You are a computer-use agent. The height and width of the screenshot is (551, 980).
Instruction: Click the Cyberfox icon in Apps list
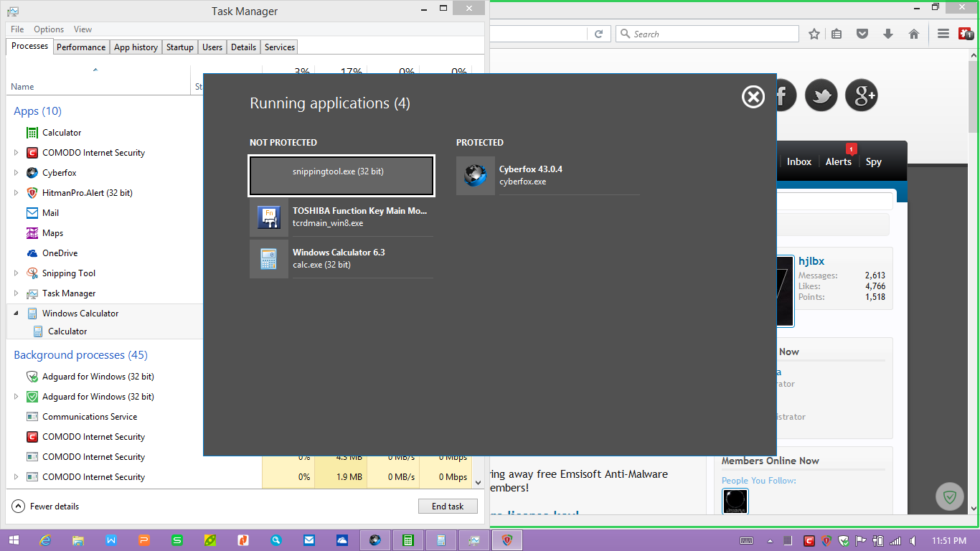tap(32, 173)
